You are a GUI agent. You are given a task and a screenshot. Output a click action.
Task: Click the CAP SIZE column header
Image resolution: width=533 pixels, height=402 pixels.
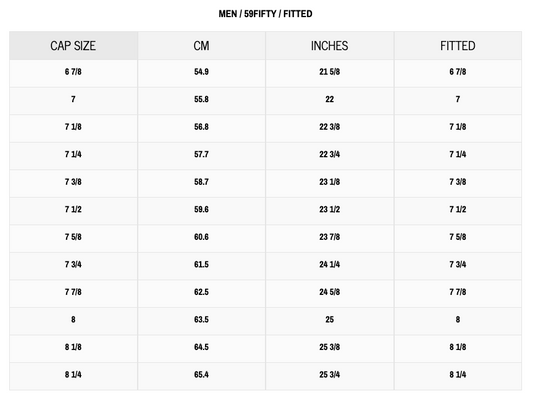point(73,46)
